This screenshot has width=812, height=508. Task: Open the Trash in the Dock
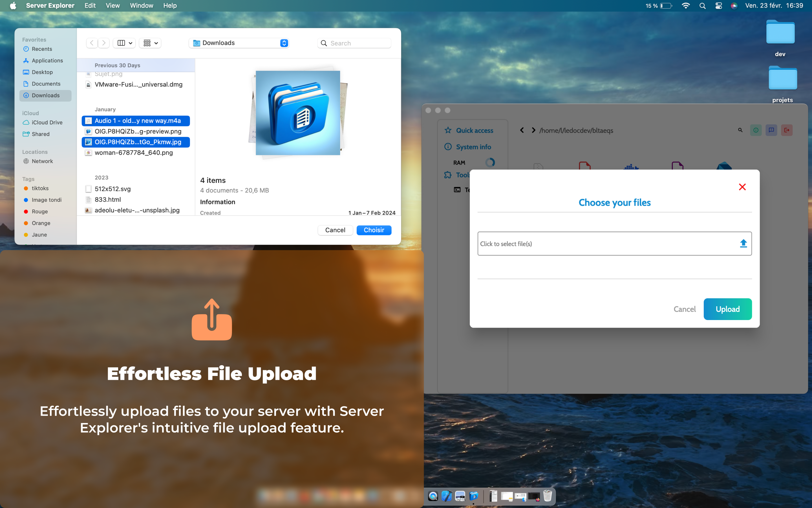547,496
